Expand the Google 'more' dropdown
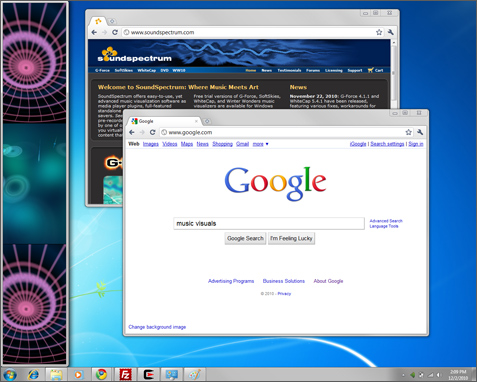The height and width of the screenshot is (382, 477). pyautogui.click(x=260, y=144)
